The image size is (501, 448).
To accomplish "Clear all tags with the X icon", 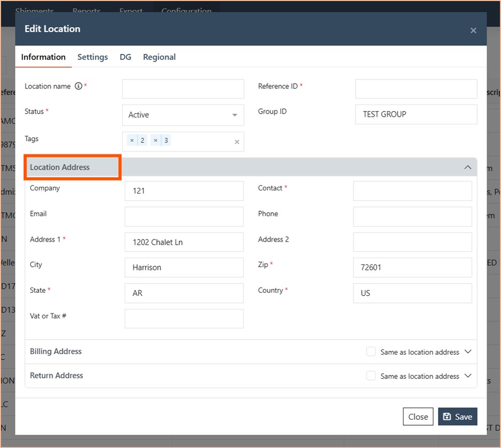I will 237,142.
